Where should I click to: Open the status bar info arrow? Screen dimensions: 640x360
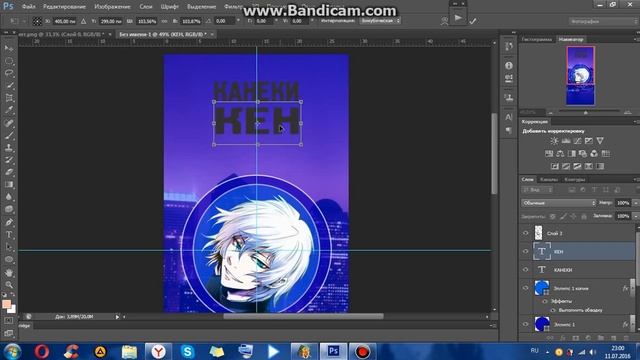117,317
